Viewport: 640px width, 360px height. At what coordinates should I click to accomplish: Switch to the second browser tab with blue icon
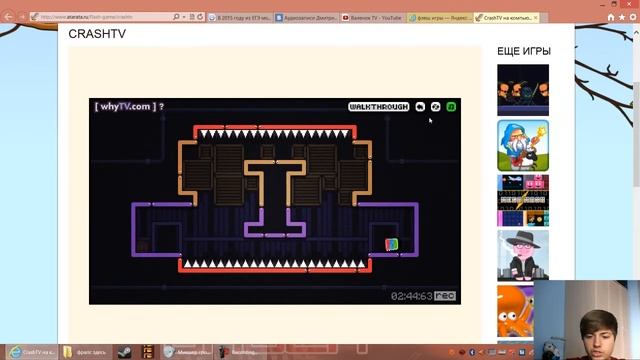[x=306, y=18]
